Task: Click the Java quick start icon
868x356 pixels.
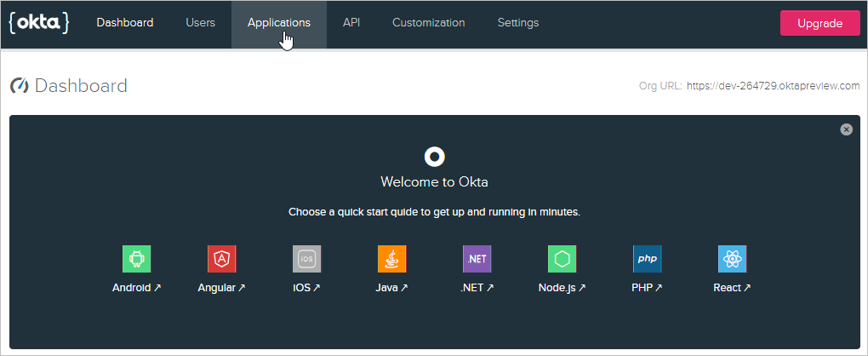Action: [x=392, y=259]
